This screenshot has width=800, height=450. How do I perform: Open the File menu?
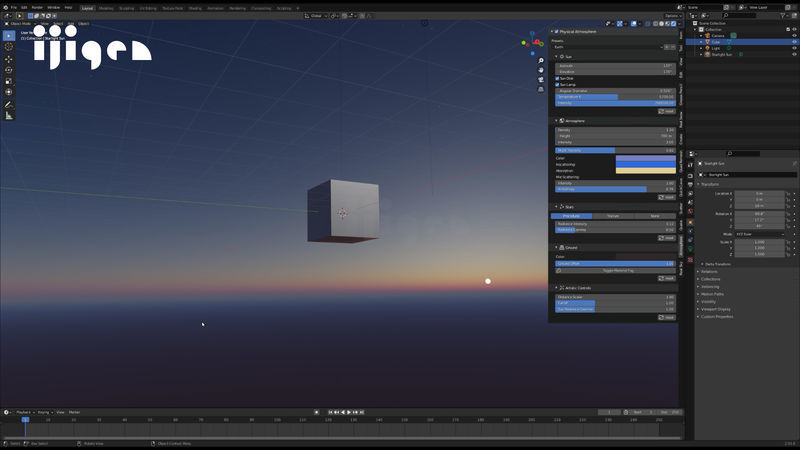click(14, 8)
